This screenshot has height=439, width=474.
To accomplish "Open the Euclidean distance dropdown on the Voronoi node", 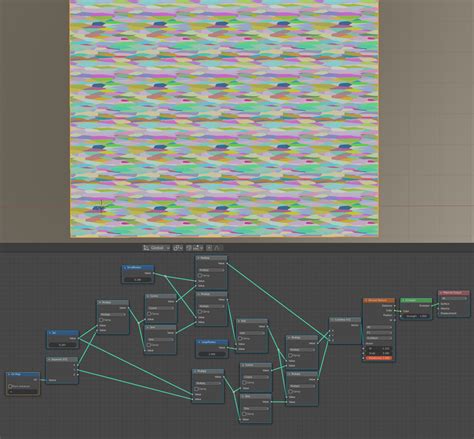I will click(x=379, y=338).
